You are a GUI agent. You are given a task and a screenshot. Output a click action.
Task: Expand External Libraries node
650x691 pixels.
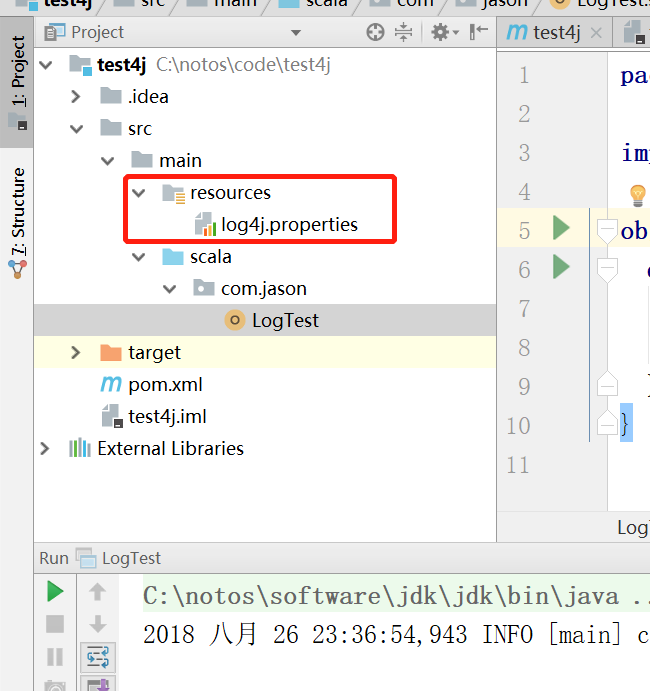tap(45, 449)
